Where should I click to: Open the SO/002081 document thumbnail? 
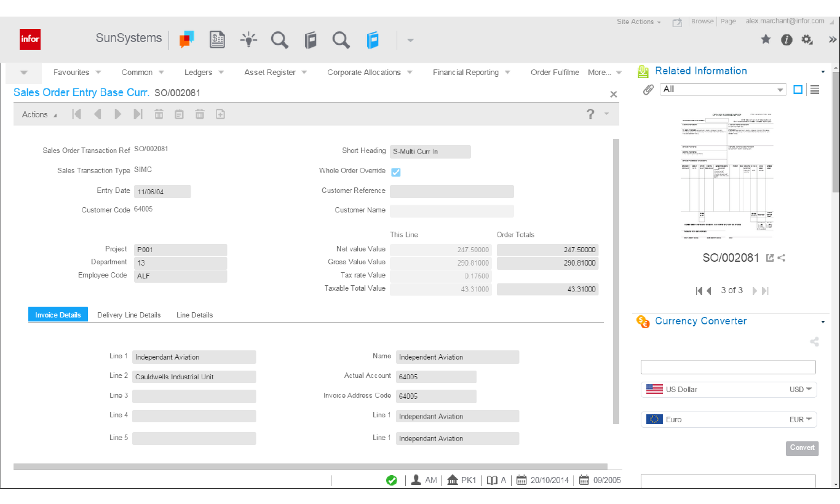tap(727, 176)
